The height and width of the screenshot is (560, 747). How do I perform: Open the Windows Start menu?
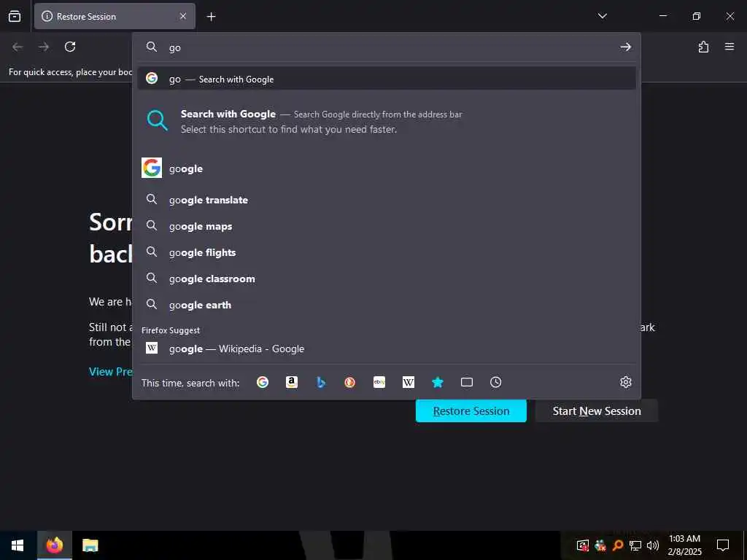(18, 545)
